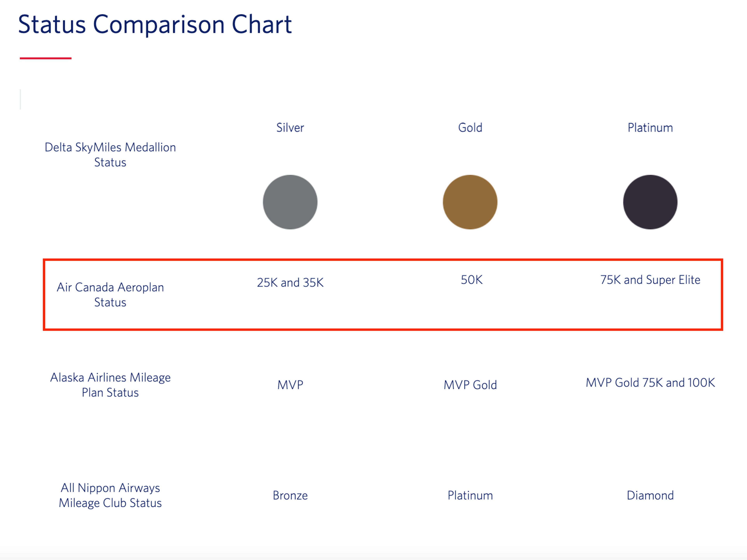Click All Nippon Airways Mileage Club label

click(x=110, y=495)
